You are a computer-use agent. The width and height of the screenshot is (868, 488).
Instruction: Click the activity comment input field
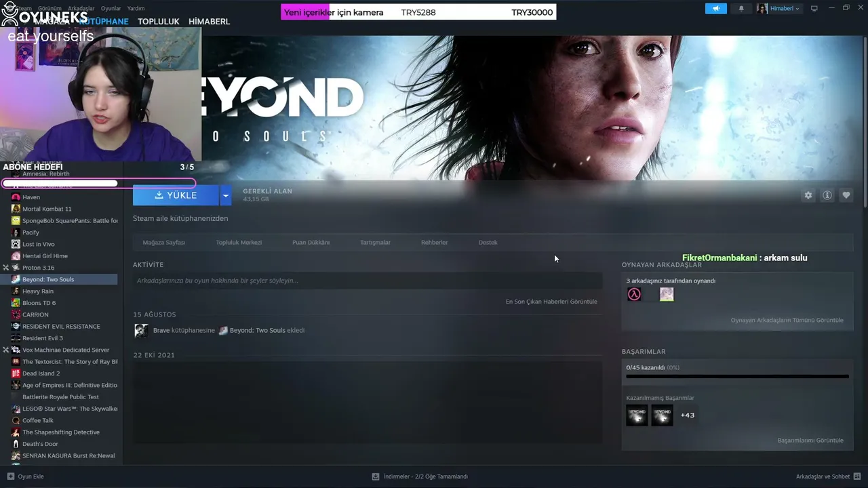368,281
